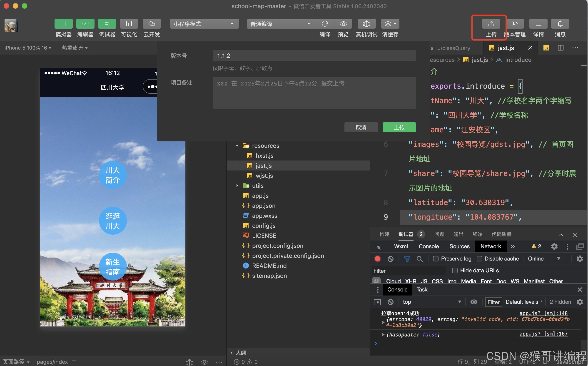
Task: Click the split editor icon
Action: [561, 48]
